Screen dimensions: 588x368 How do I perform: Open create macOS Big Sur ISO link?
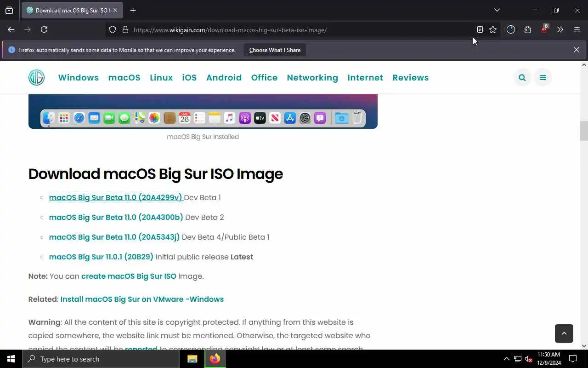129,276
